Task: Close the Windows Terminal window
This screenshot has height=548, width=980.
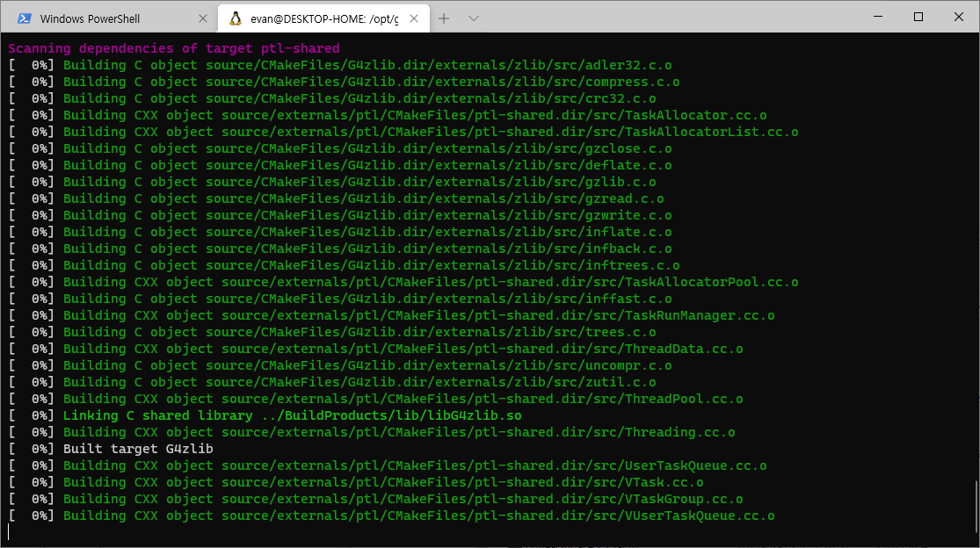Action: click(x=958, y=18)
